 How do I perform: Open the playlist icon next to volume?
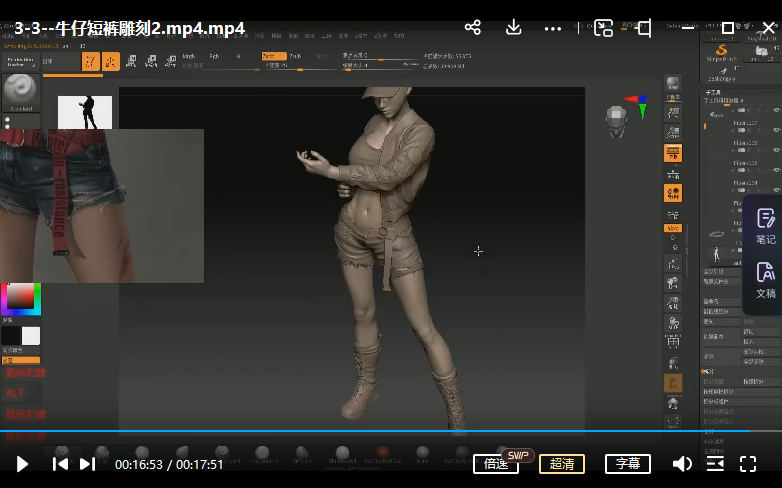tap(715, 464)
